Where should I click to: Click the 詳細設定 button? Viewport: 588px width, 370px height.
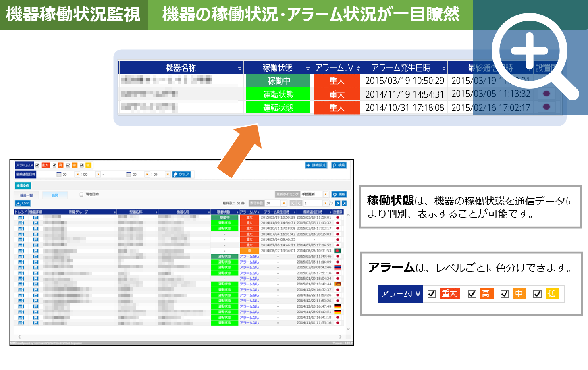point(316,165)
